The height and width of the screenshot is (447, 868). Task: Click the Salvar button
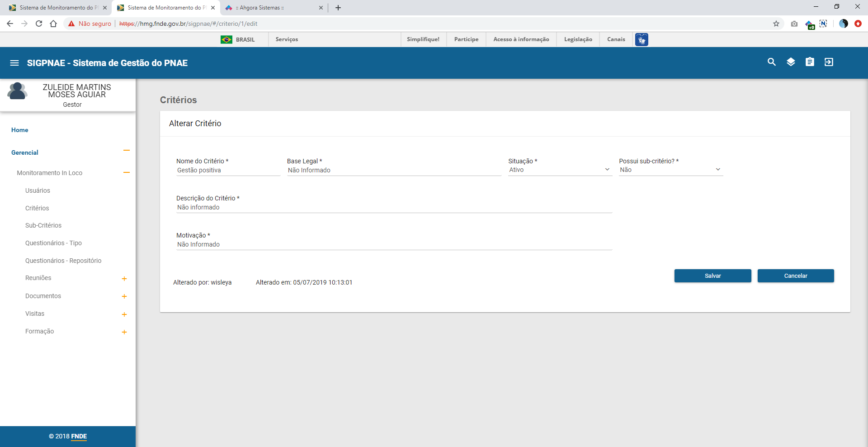tap(712, 276)
